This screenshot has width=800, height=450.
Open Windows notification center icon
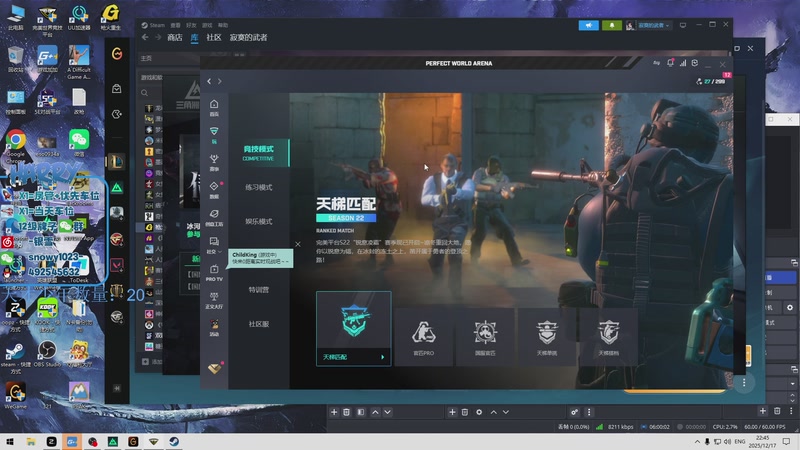tap(786, 442)
